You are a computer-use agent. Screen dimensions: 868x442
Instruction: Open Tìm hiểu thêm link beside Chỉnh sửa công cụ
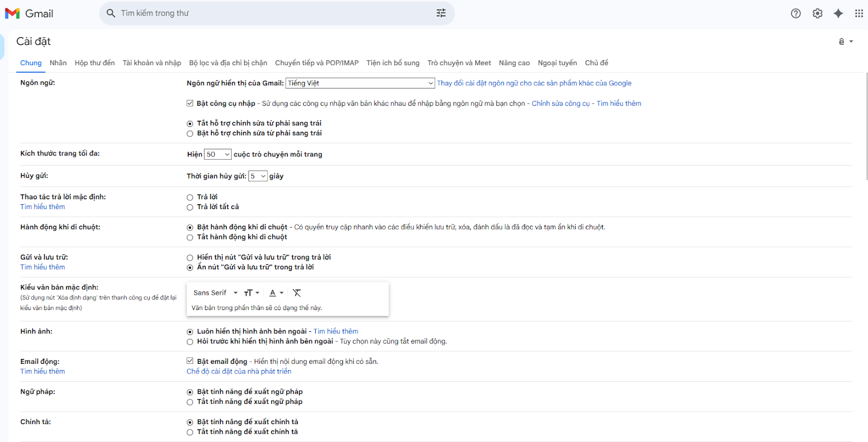pos(619,103)
